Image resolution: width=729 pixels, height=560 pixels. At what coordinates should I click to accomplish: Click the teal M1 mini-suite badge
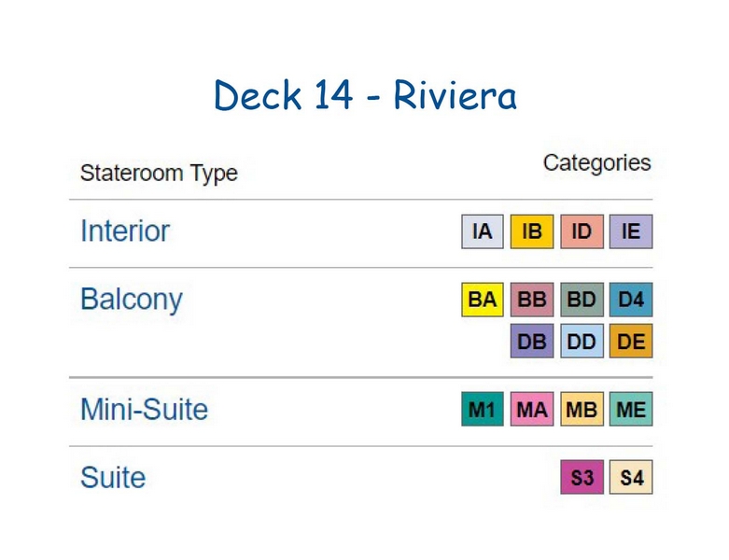pos(483,409)
